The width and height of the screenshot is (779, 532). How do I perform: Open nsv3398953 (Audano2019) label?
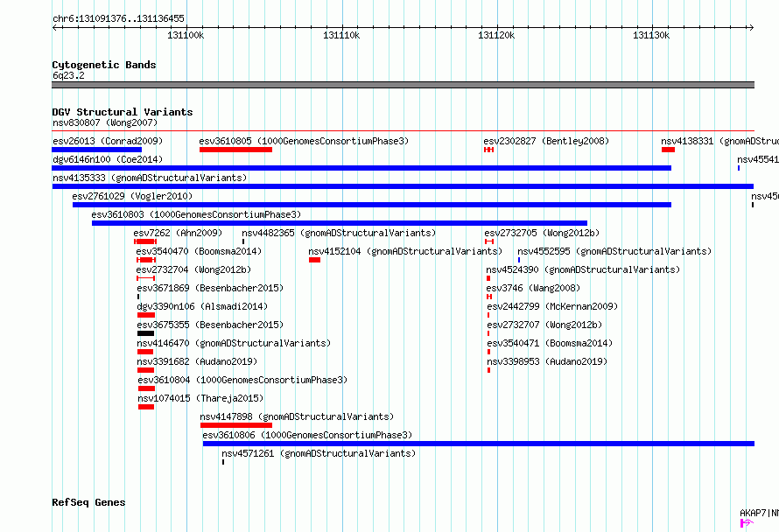(x=547, y=361)
